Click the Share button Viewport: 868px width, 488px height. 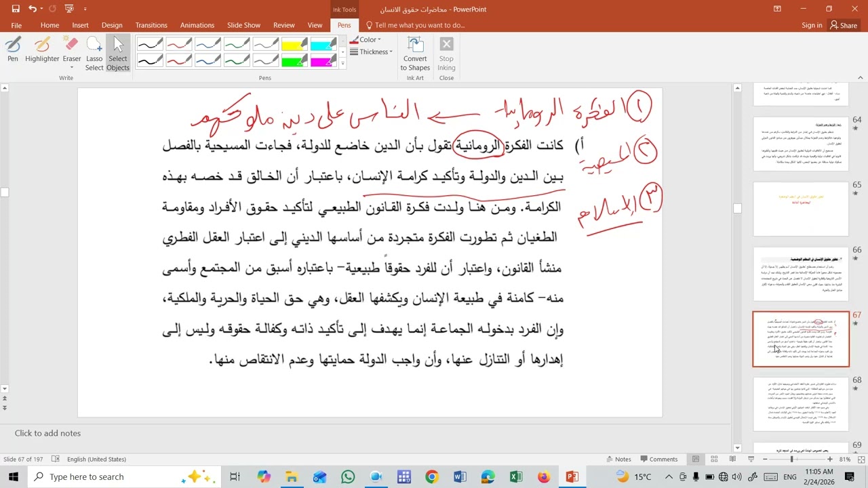pos(844,25)
